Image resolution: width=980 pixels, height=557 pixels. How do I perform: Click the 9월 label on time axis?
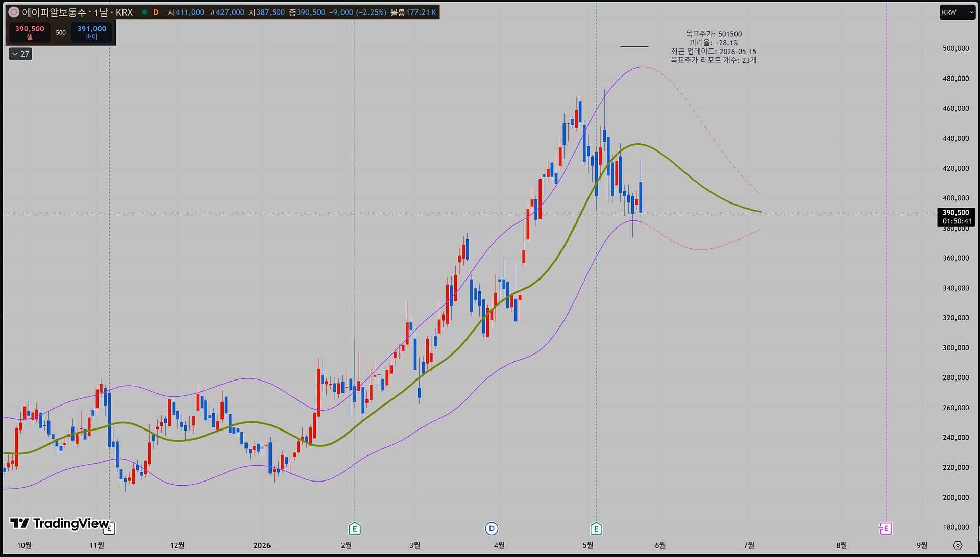click(922, 545)
